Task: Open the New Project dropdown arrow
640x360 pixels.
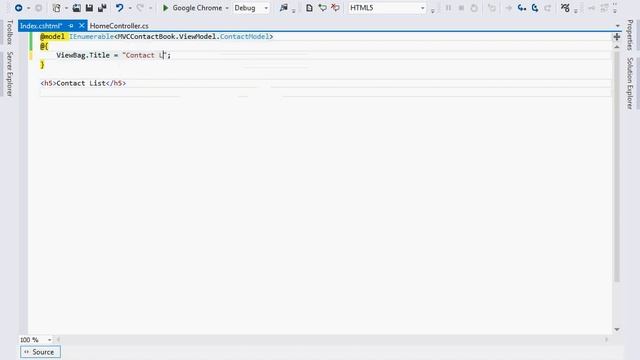Action: click(66, 8)
